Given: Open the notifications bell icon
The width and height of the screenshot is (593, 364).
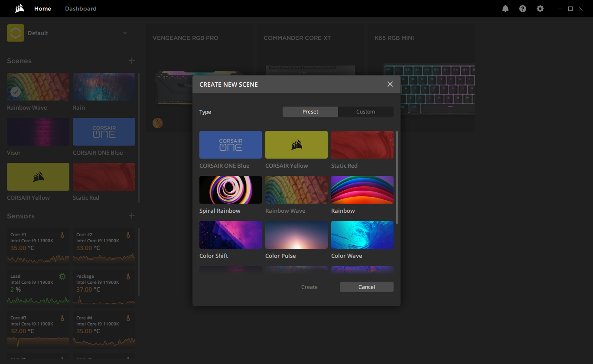Looking at the screenshot, I should point(505,9).
